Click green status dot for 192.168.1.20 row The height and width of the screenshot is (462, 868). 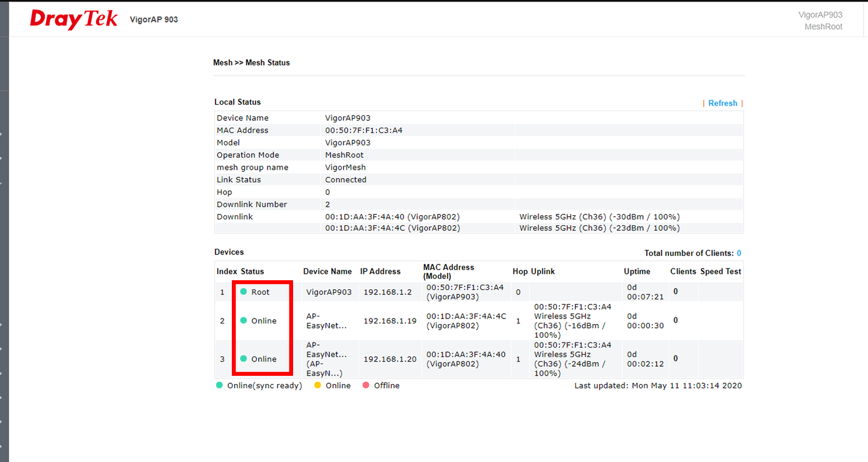tap(244, 358)
